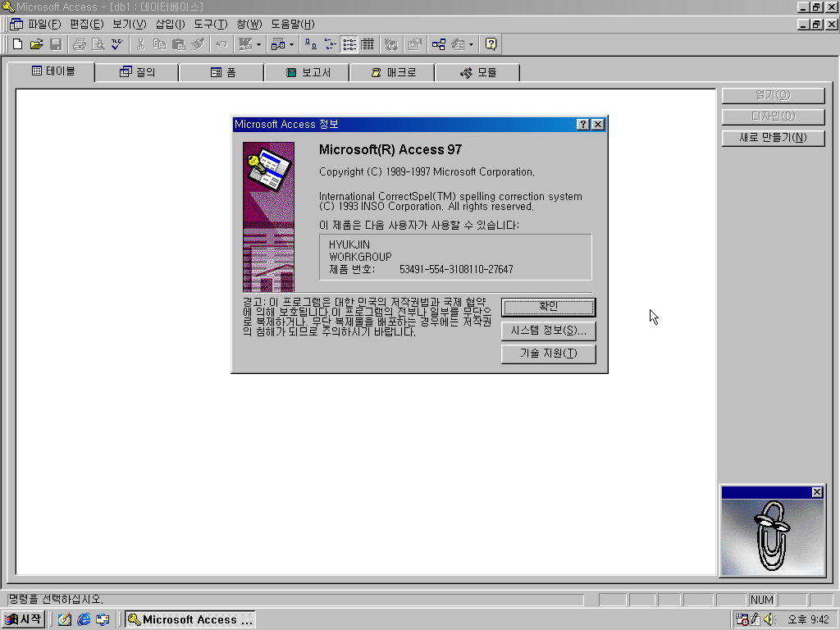The width and height of the screenshot is (840, 630).
Task: Open the 도움말(H) menu
Action: point(293,24)
